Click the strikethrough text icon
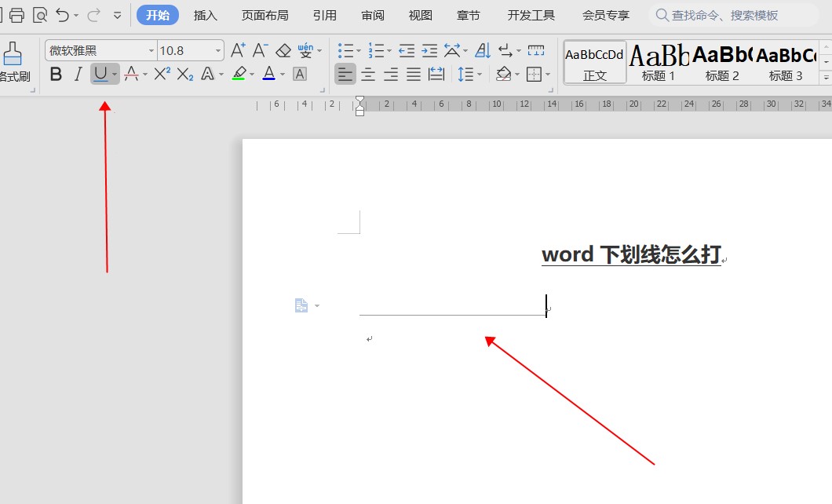 point(131,74)
